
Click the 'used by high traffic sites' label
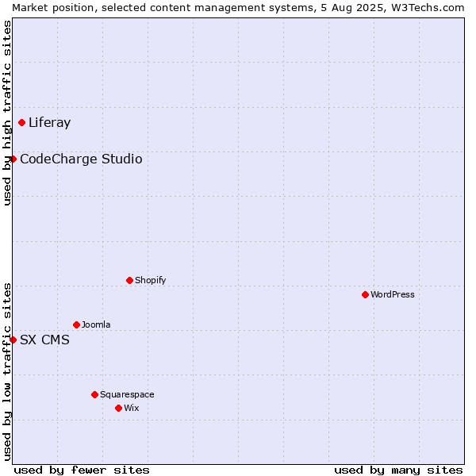pos(6,113)
